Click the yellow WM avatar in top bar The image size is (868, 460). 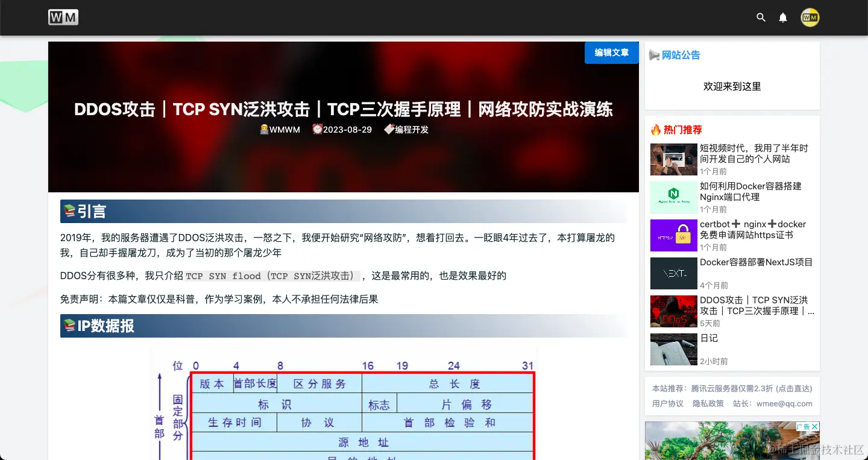[810, 17]
